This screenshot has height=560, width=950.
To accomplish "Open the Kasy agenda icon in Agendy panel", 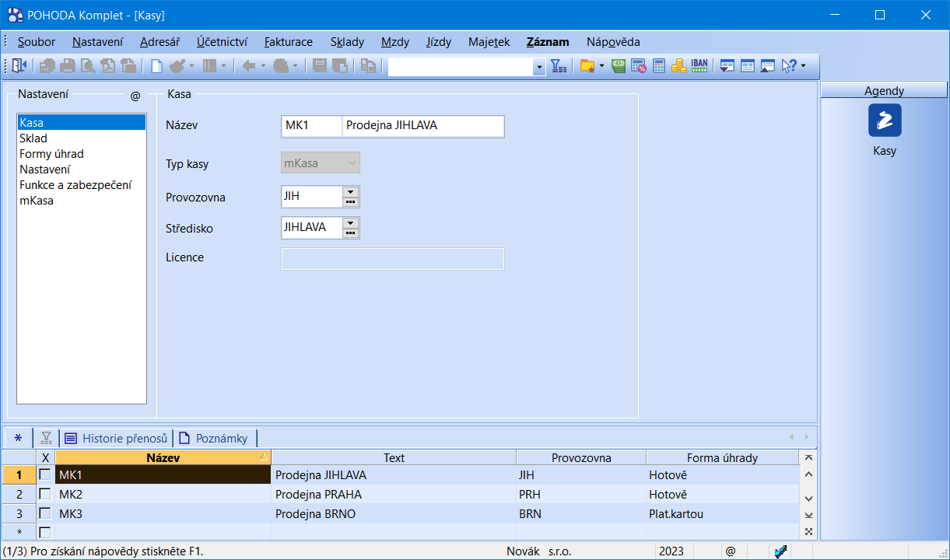I will point(885,121).
